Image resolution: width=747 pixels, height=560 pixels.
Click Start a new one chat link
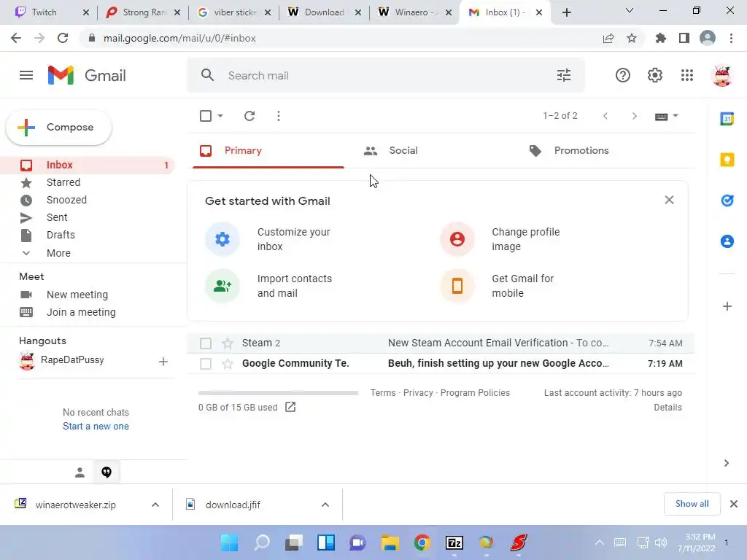(x=96, y=426)
